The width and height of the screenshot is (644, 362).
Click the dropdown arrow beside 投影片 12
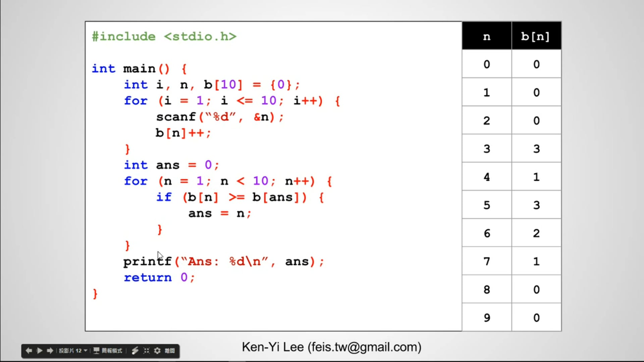point(86,351)
